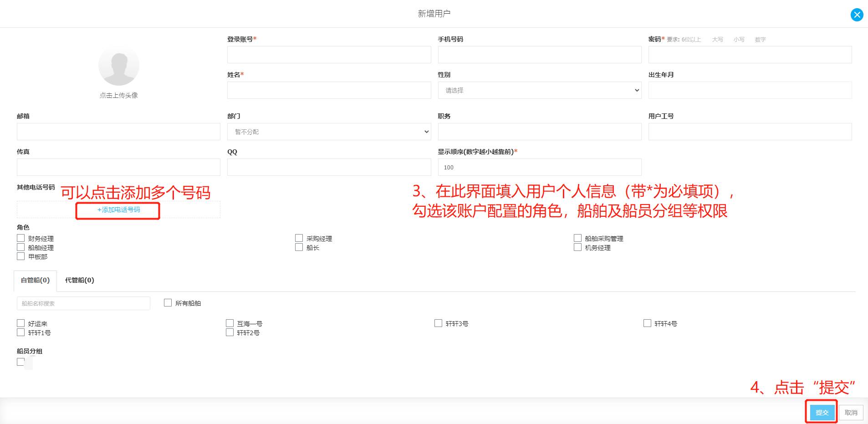Open the 性别 请选择 dropdown

[540, 90]
